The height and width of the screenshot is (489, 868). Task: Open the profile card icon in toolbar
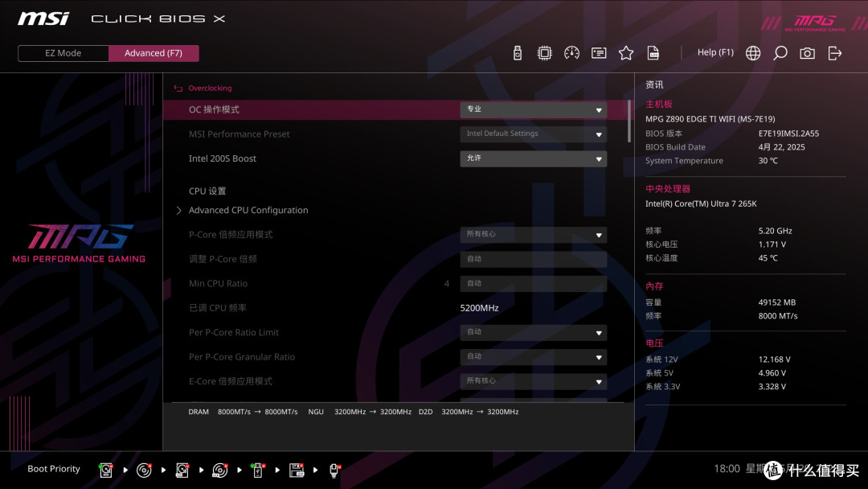[599, 53]
